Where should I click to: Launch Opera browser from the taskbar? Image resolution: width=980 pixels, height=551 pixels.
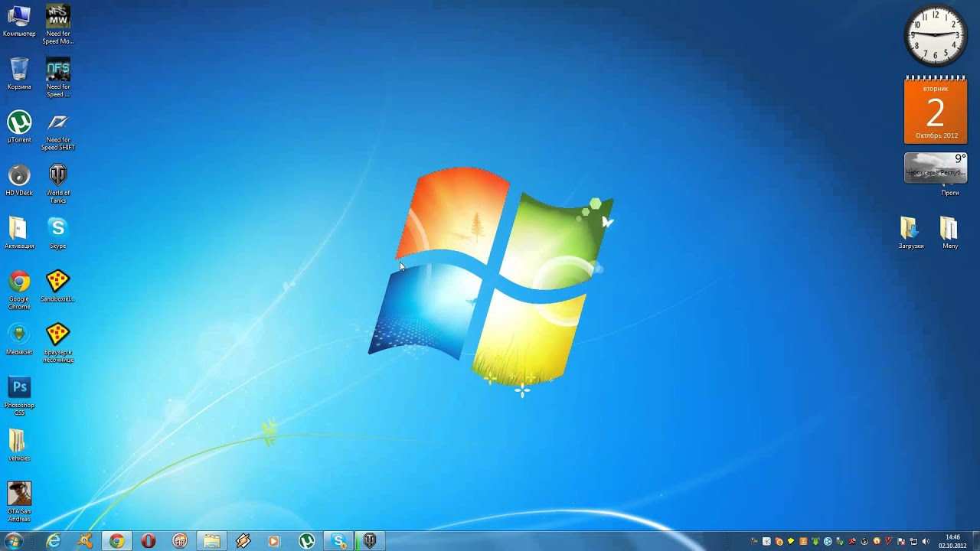[x=149, y=541]
